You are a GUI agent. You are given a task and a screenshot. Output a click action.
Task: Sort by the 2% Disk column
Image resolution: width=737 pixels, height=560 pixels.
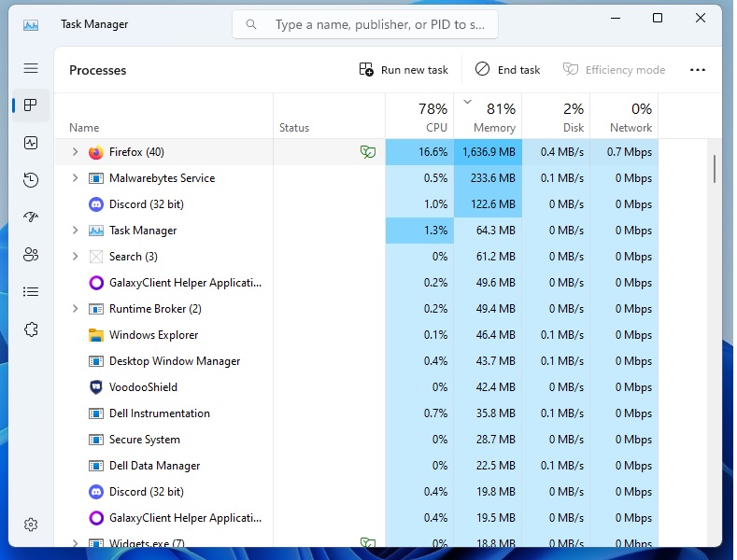(x=556, y=116)
